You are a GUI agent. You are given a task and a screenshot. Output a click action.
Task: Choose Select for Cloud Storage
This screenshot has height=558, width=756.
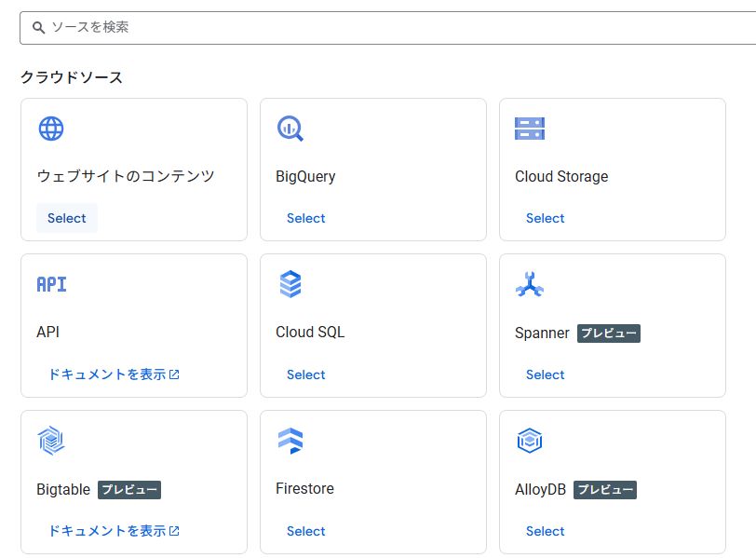[546, 218]
